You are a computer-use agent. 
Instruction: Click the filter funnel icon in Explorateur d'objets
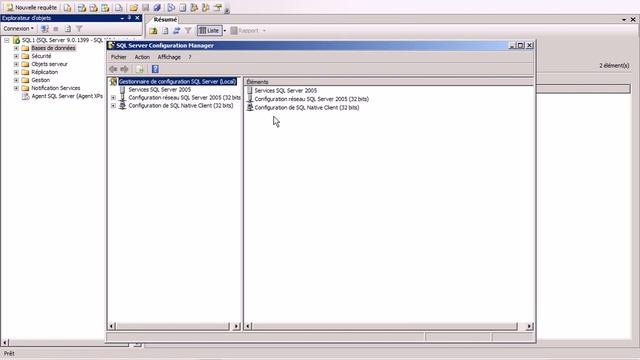[x=79, y=29]
